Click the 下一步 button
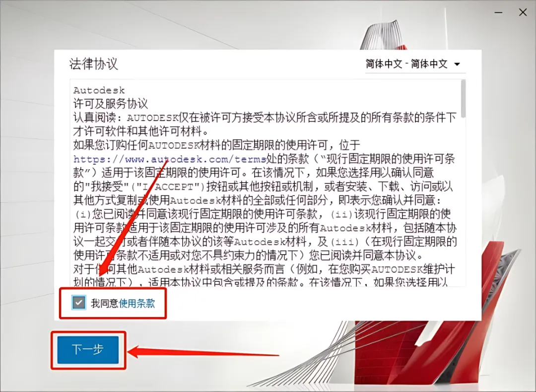536x392 pixels. point(88,350)
